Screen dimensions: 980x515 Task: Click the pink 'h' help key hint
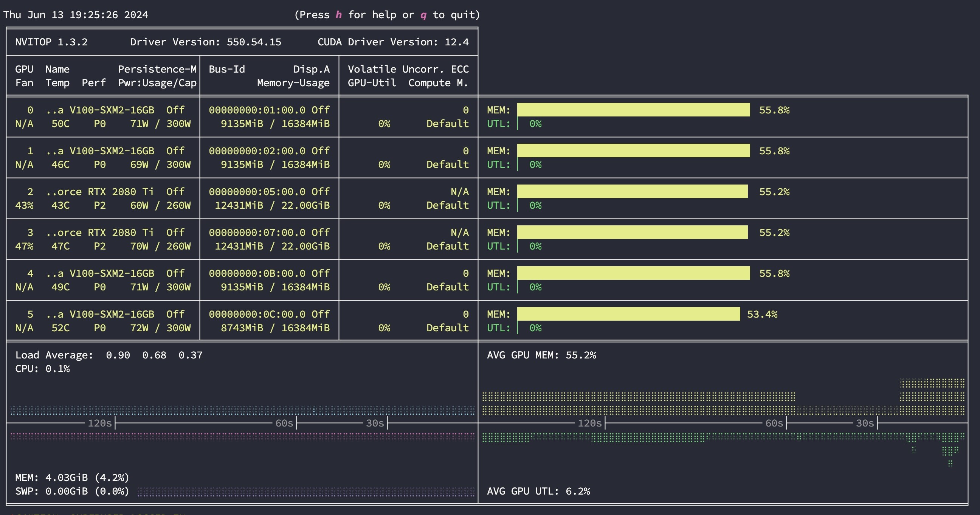pos(339,15)
